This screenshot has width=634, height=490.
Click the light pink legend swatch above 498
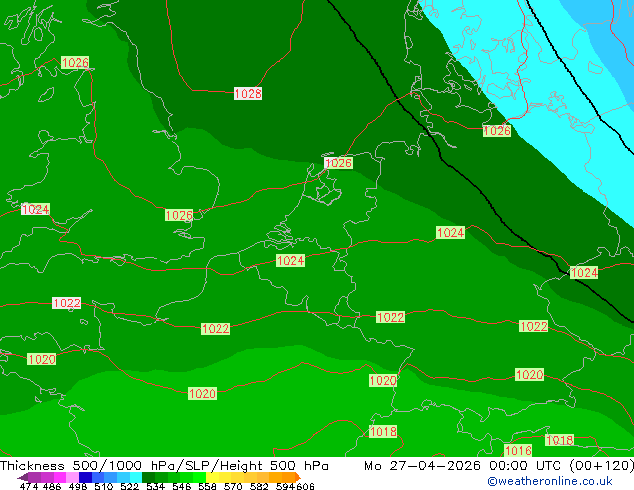click(x=73, y=477)
